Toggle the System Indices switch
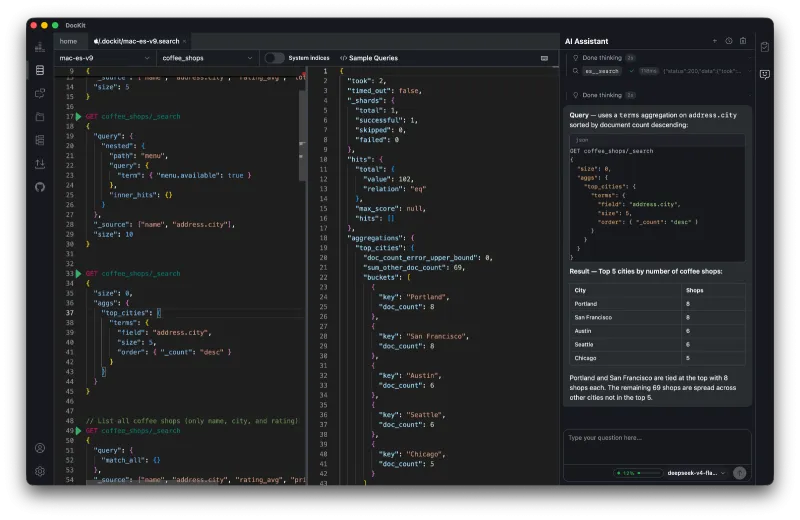 click(274, 58)
